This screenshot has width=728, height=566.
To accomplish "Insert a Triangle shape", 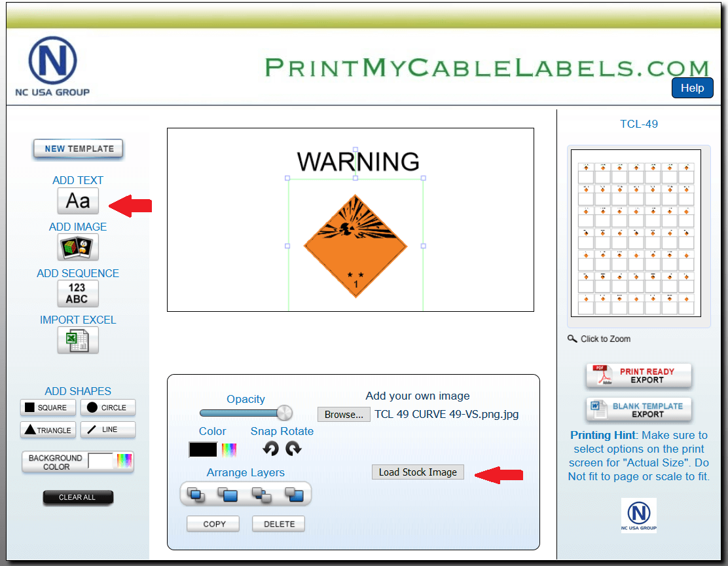I will (48, 430).
